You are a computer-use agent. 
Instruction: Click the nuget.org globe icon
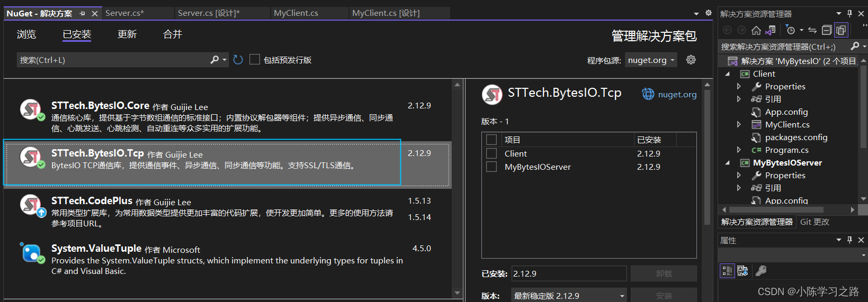click(648, 94)
